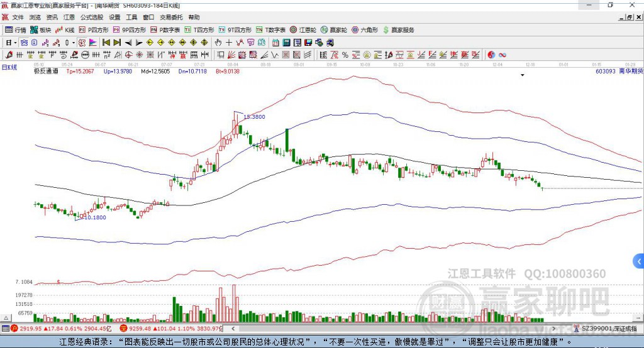This screenshot has width=644, height=348.
Task: Click the Tp=15.2067 value label
Action: tap(80, 71)
